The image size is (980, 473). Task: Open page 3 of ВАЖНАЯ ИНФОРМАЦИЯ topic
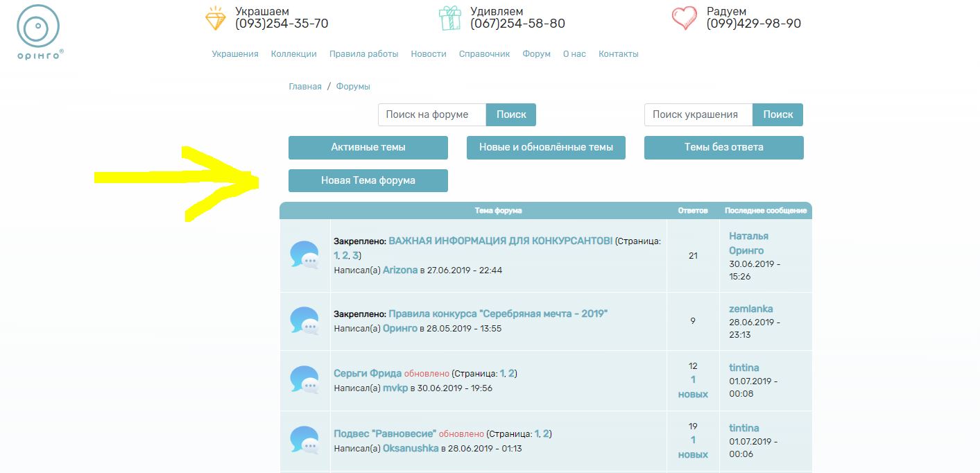tap(355, 256)
